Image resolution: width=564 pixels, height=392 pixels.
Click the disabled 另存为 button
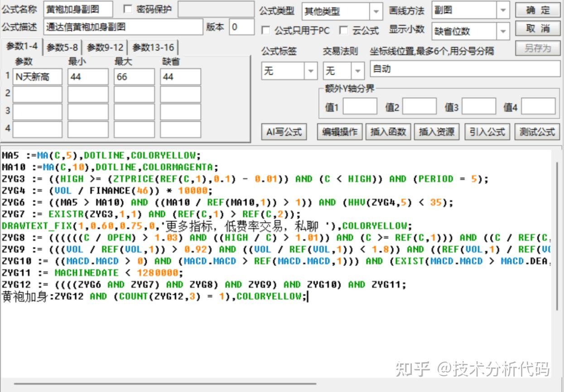click(x=538, y=48)
